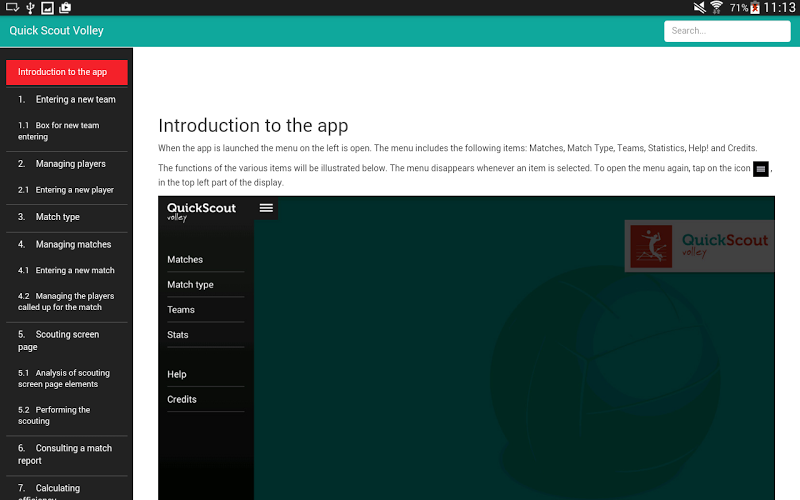Tap the battery indicator in status bar

(755, 8)
